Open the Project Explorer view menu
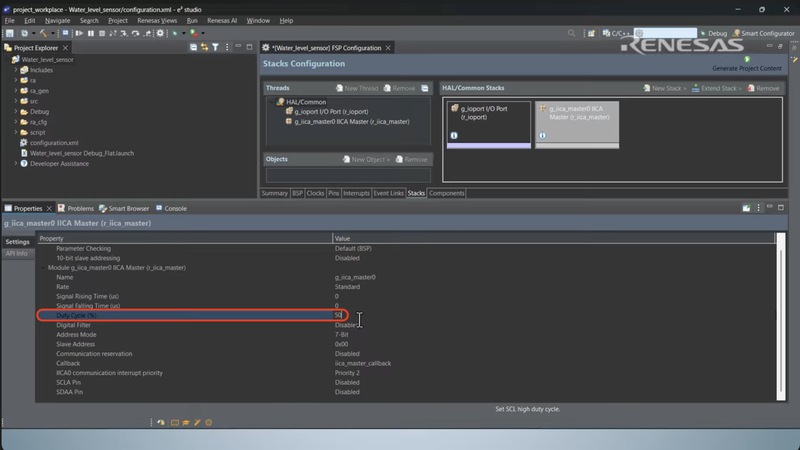Image resolution: width=800 pixels, height=450 pixels. (227, 47)
